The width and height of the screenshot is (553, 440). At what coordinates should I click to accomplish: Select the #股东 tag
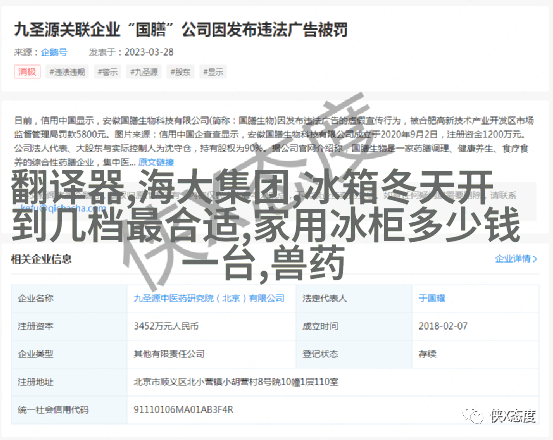(x=180, y=72)
